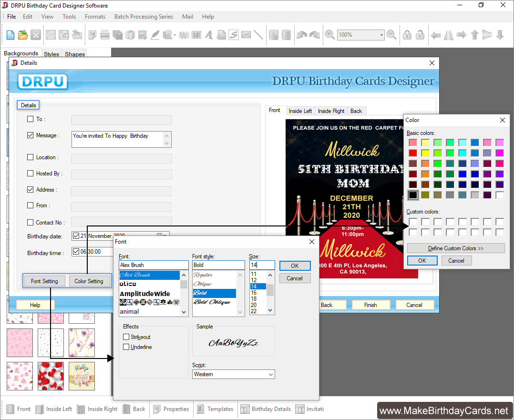Click the envelope mail icon

point(246,35)
